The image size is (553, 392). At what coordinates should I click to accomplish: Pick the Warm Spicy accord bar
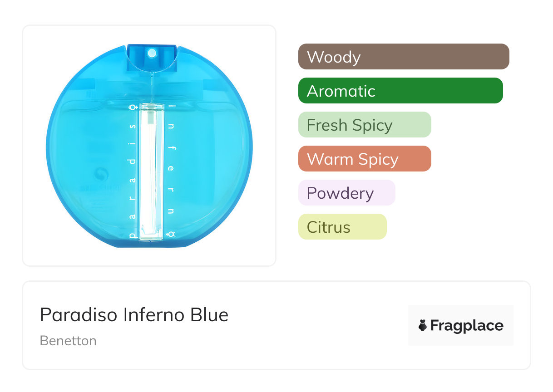365,159
